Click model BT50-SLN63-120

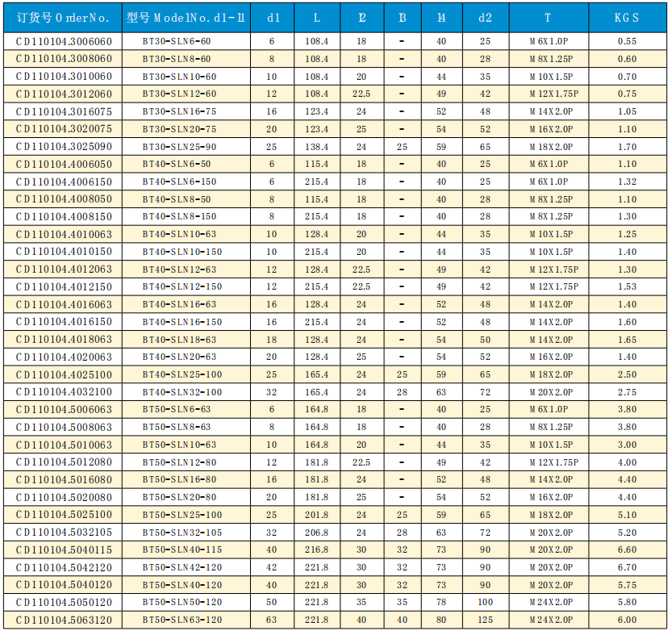pos(182,620)
